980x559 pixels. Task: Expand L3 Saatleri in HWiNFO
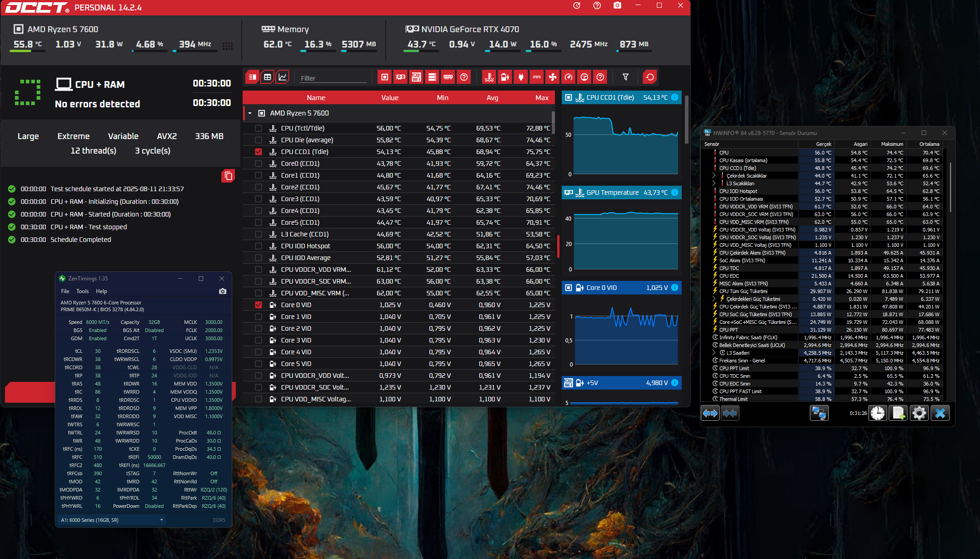(x=714, y=353)
